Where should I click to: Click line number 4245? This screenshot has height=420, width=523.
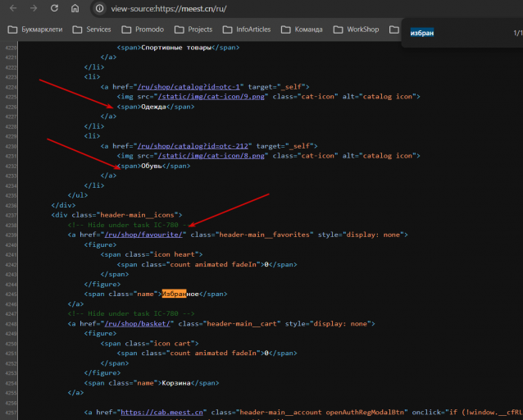click(11, 294)
